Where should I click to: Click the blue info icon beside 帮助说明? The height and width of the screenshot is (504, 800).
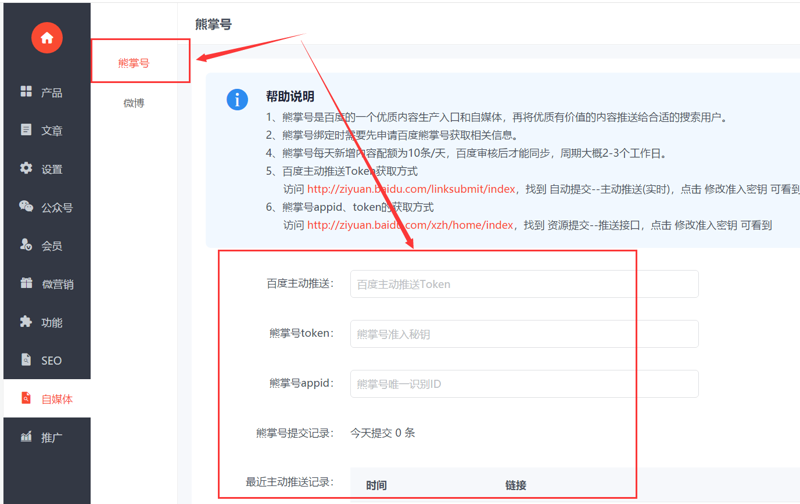[237, 99]
